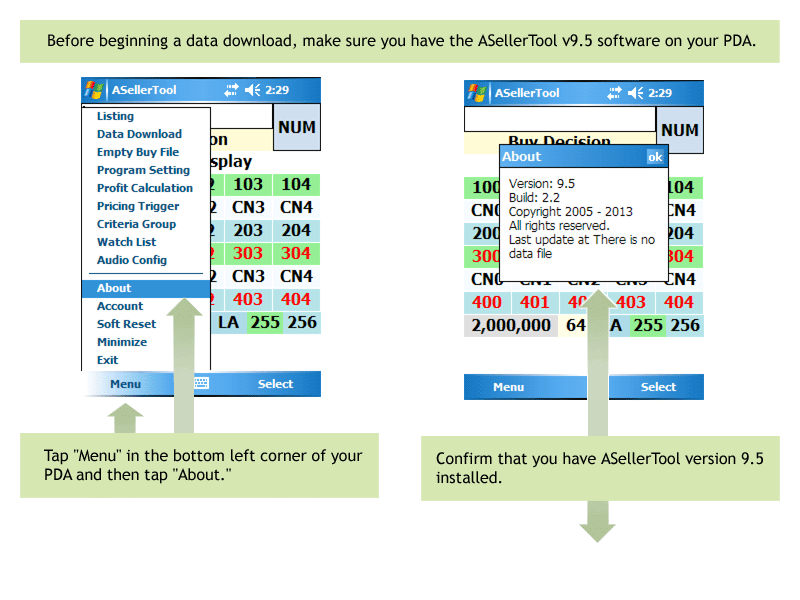Tap red cell 403 on the About-dialog PDA

pyautogui.click(x=631, y=303)
